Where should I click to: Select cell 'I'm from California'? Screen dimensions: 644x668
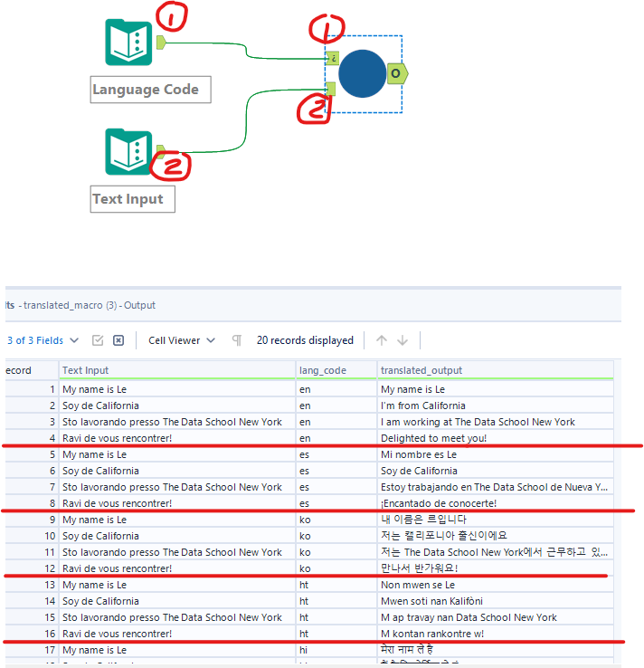pyautogui.click(x=496, y=406)
